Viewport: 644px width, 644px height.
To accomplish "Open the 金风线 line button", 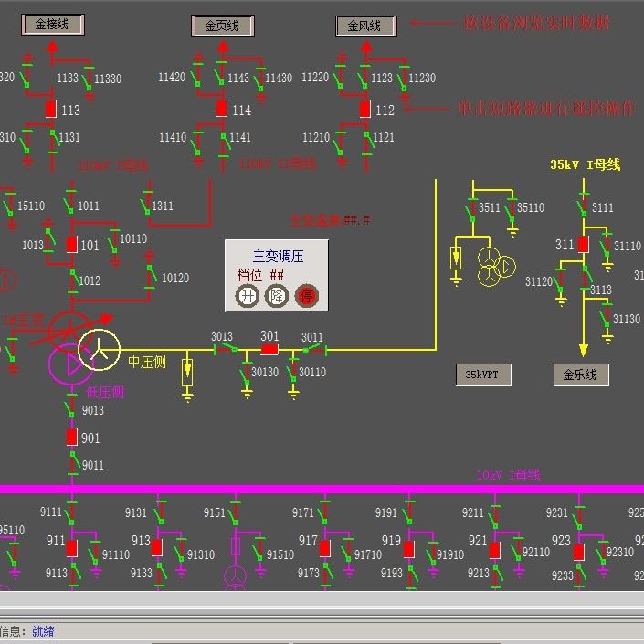I will coord(366,26).
